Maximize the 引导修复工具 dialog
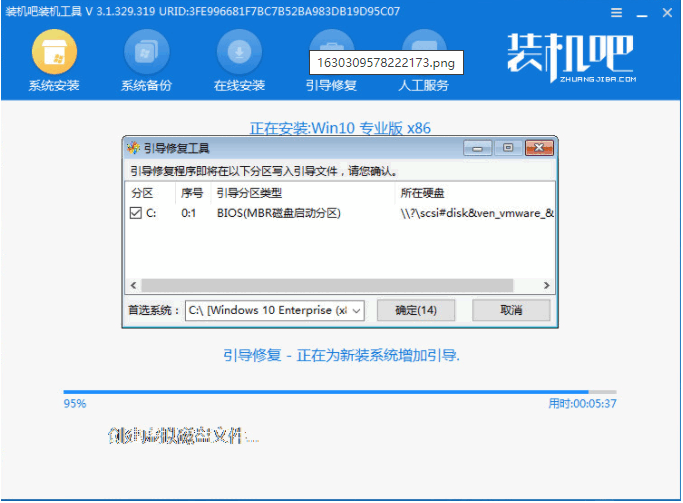 click(x=508, y=148)
